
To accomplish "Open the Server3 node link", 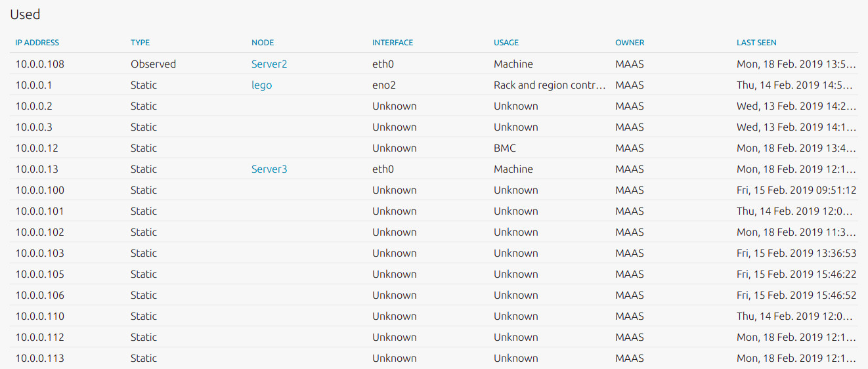I will click(x=269, y=169).
